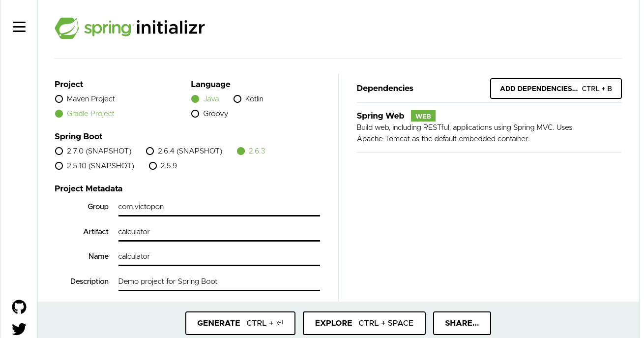Image resolution: width=644 pixels, height=338 pixels.
Task: Open the Share dialog button
Action: coord(462,323)
